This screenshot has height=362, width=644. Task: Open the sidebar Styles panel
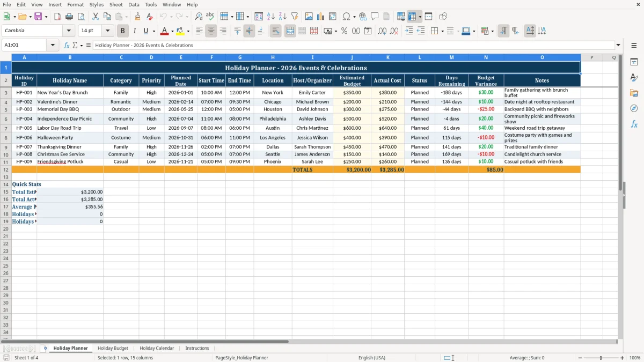(634, 78)
